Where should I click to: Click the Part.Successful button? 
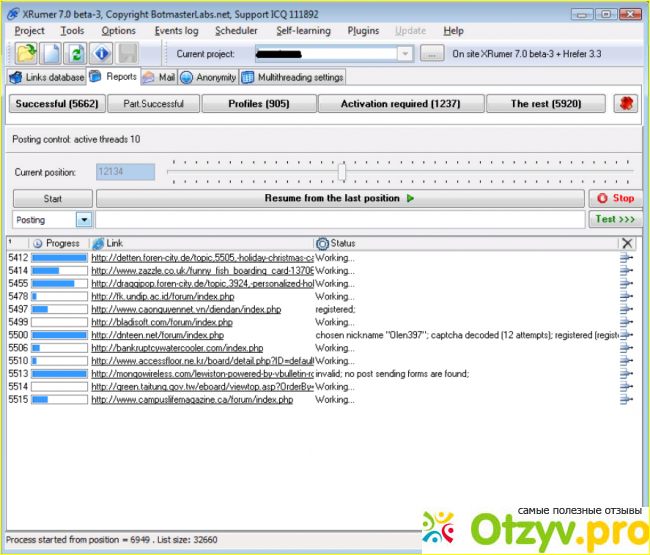[x=153, y=104]
